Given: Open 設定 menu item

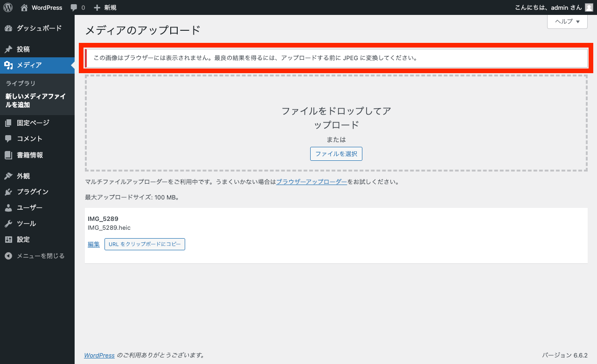Looking at the screenshot, I should coord(37,240).
